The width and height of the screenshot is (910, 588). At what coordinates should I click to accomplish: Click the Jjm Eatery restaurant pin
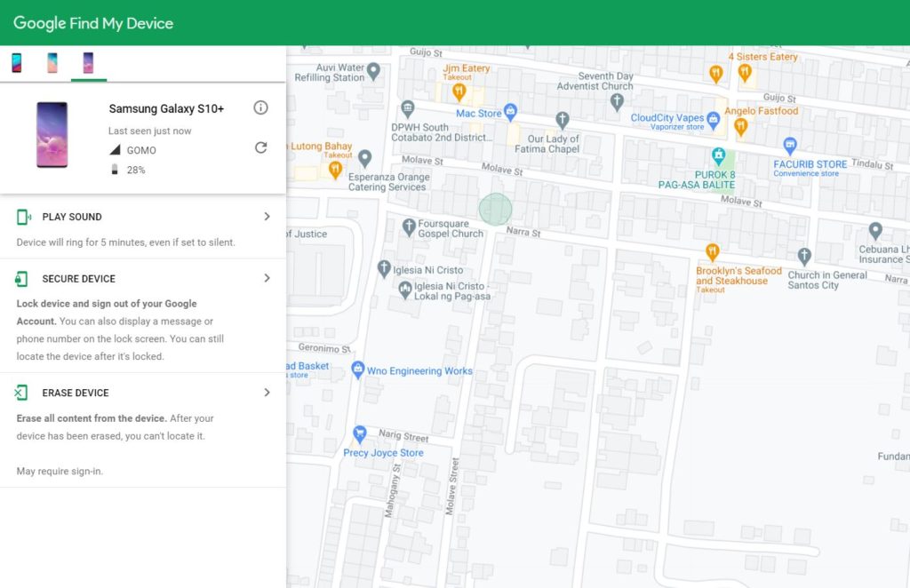tap(459, 91)
